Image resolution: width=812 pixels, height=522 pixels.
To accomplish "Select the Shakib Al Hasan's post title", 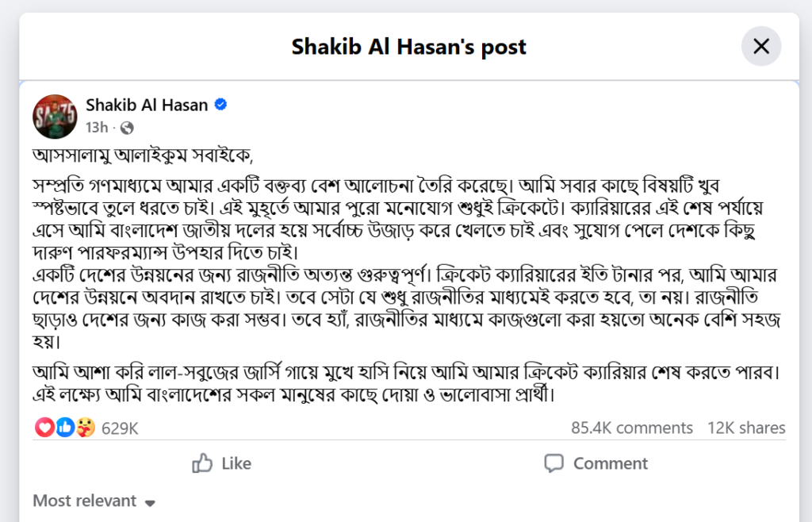I will 408,47.
